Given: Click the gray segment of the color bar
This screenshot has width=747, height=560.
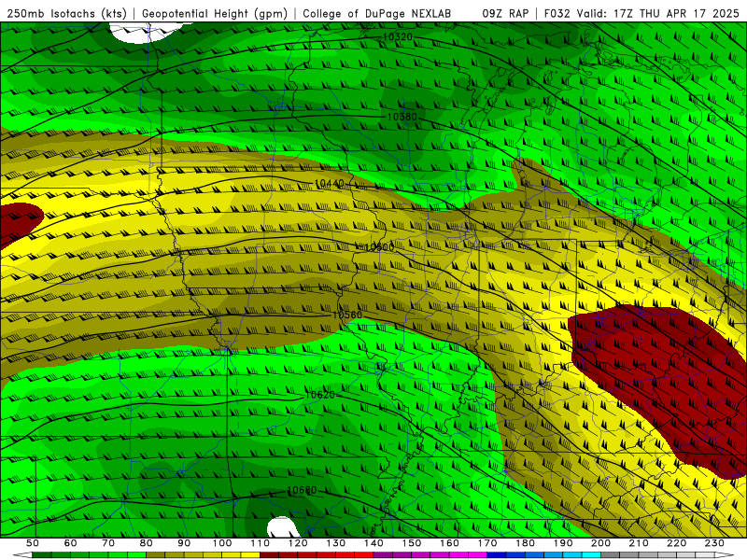Looking at the screenshot, I should 657,555.
